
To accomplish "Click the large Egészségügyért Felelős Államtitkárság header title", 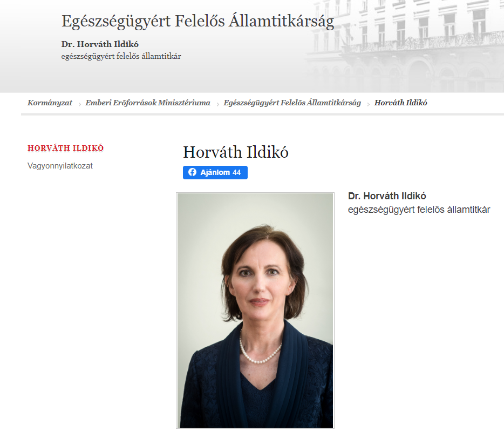I will 197,22.
